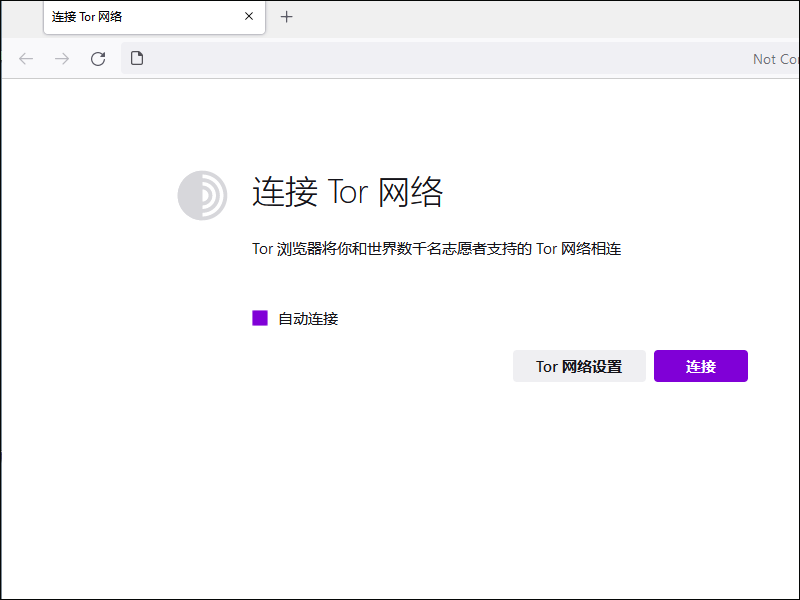Viewport: 800px width, 600px height.
Task: Click the Tor onion logo
Action: click(202, 195)
